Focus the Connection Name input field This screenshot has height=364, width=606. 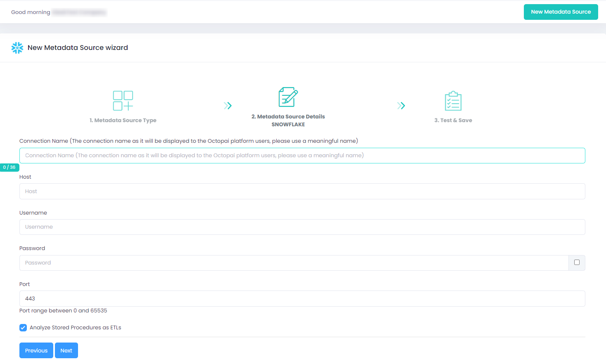pos(302,156)
